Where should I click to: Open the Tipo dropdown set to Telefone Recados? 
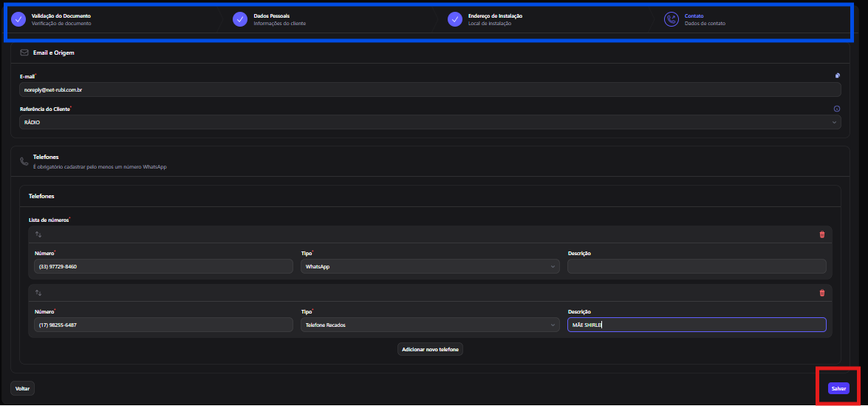(x=430, y=325)
